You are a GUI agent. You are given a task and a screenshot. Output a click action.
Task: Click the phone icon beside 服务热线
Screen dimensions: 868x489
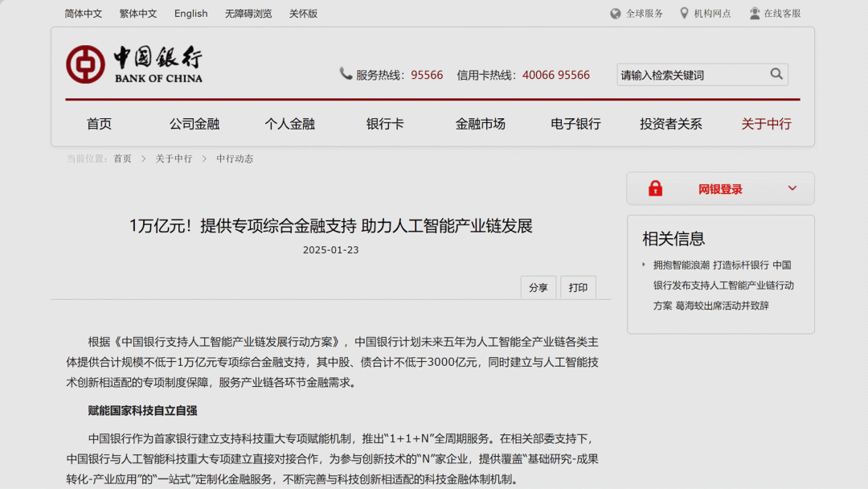(346, 74)
